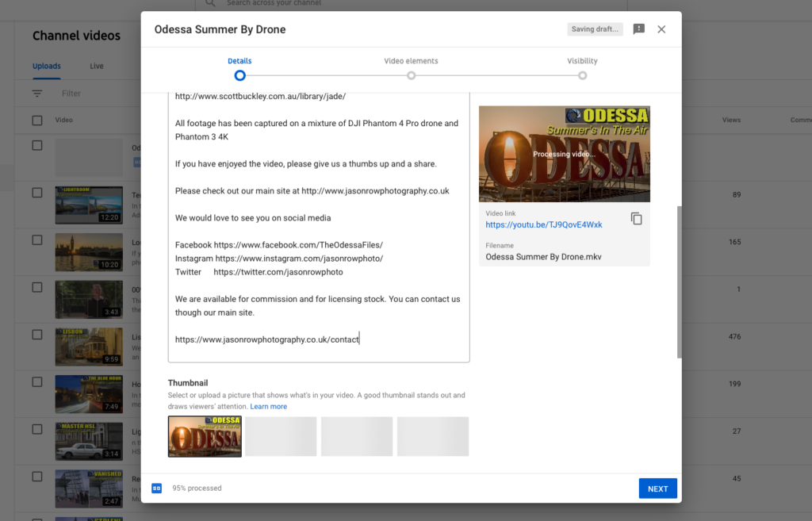Click the NEXT button
This screenshot has height=521, width=812.
point(657,488)
